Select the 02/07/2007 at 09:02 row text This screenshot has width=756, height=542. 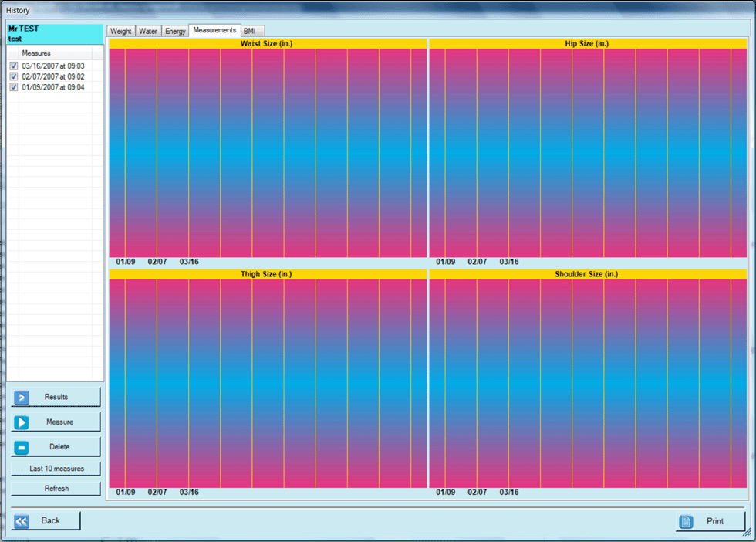[53, 76]
